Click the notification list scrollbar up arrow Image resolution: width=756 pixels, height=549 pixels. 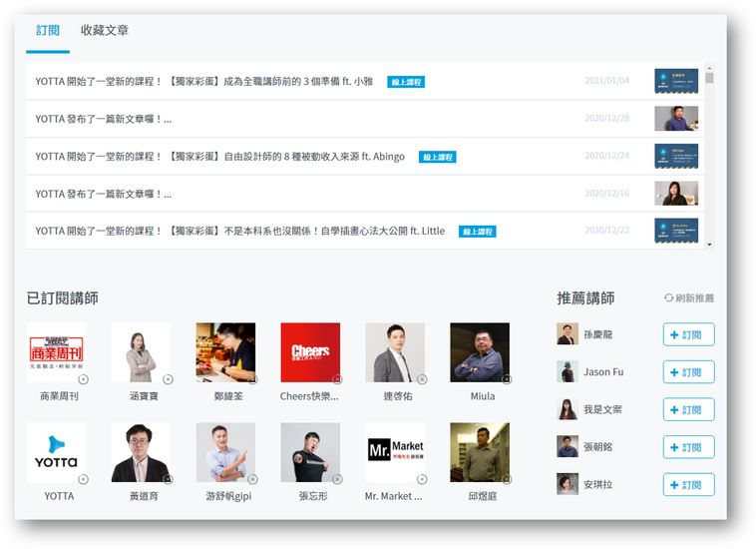(x=709, y=67)
